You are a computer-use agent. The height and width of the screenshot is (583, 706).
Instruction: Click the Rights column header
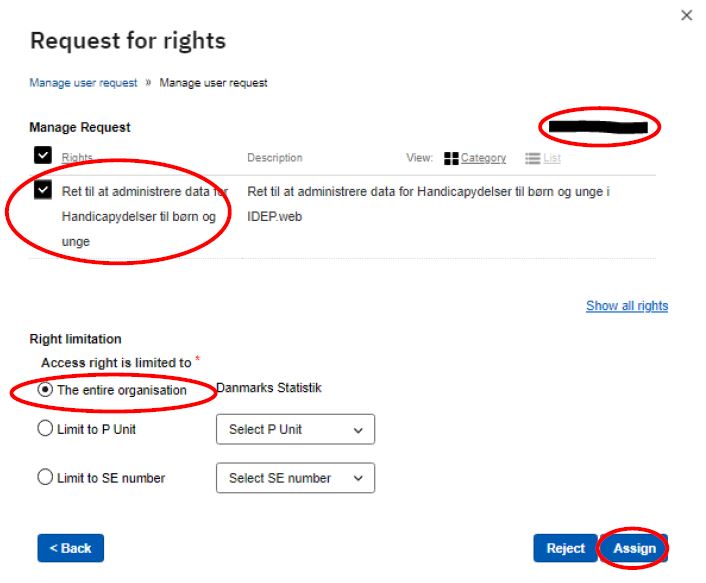click(76, 158)
